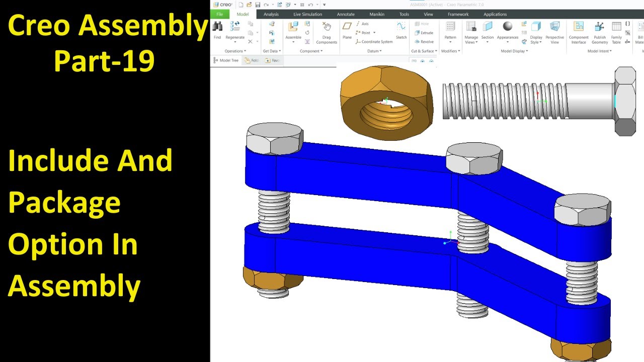Open the Framework ribbon tab
This screenshot has width=644, height=362.
[x=458, y=14]
